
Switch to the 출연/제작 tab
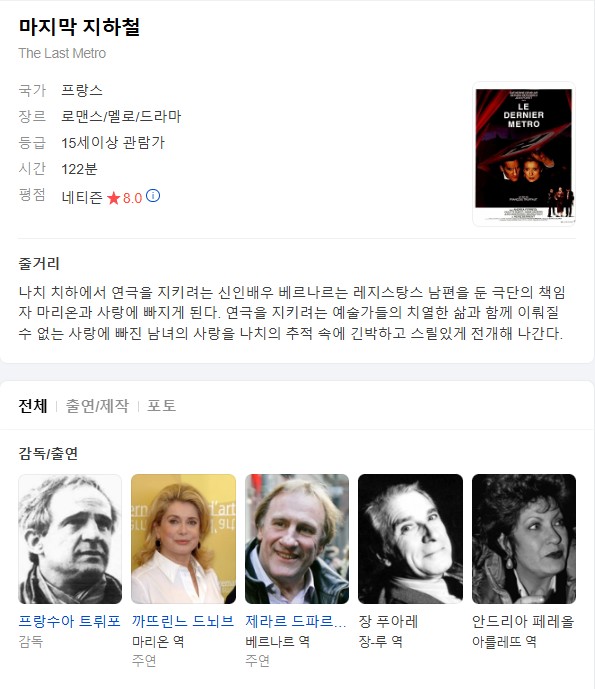(97, 406)
